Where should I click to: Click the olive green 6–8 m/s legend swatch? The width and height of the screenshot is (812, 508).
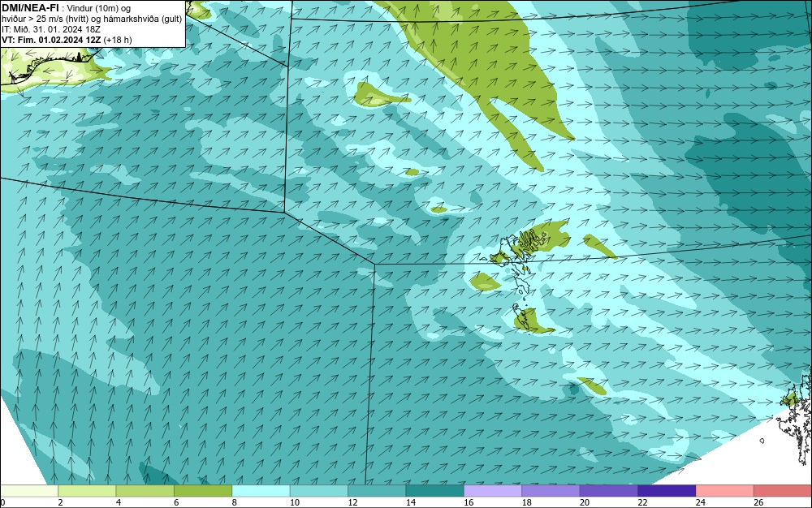coord(203,491)
